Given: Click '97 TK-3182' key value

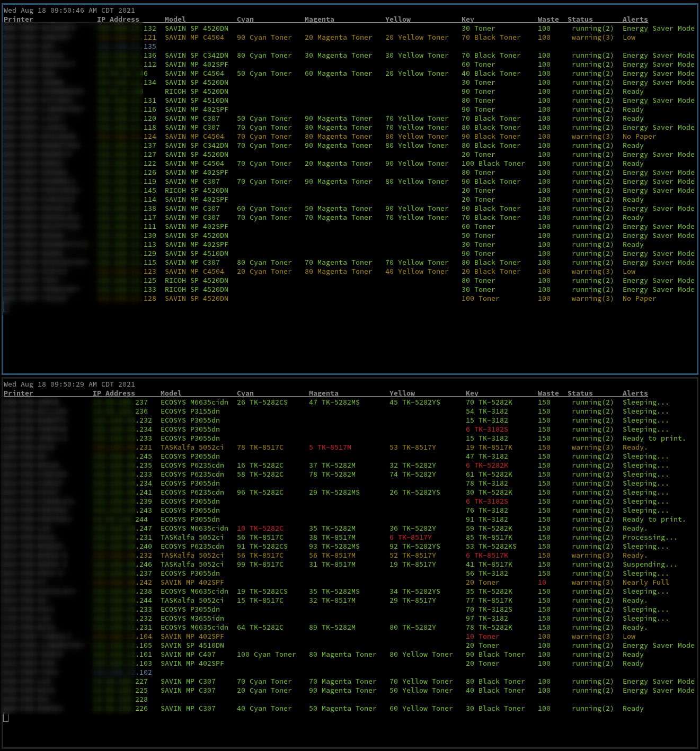Looking at the screenshot, I should pos(487,619).
